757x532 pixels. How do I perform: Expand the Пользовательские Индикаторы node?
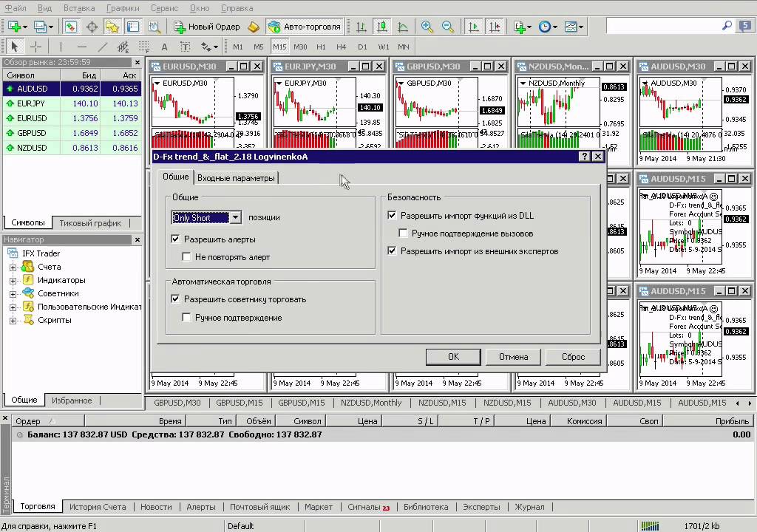coord(13,307)
